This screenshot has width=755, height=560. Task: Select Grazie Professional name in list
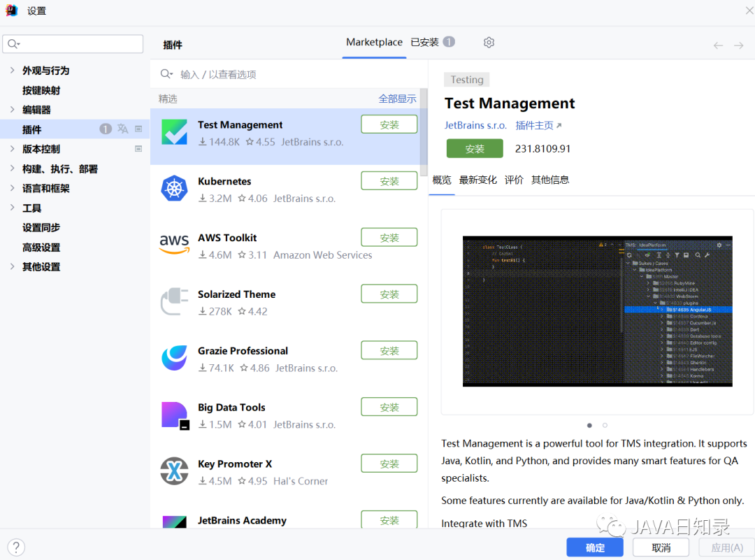243,350
